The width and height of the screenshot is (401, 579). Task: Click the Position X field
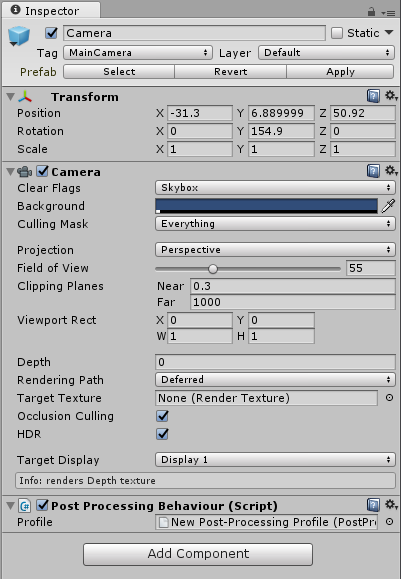200,113
